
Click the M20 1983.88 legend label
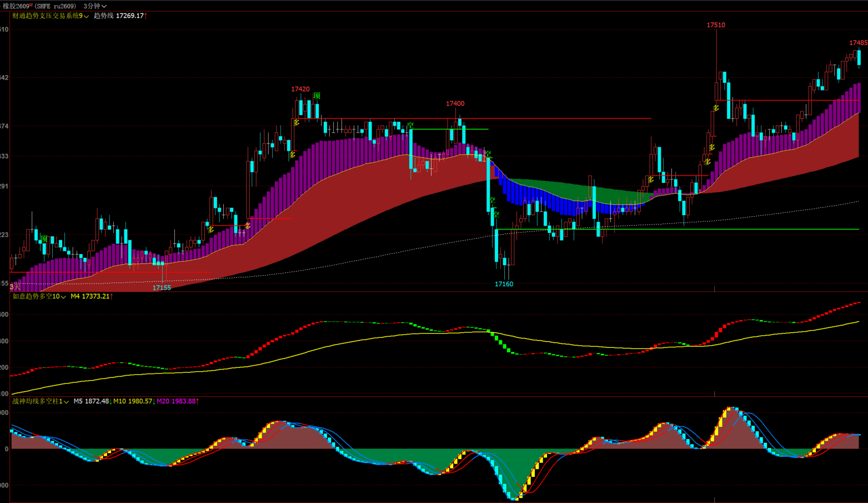pos(177,401)
